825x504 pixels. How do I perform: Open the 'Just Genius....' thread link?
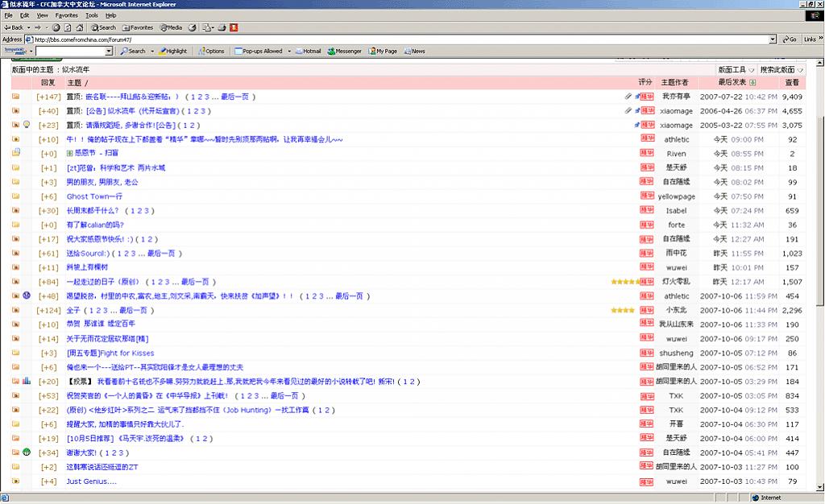pos(91,481)
